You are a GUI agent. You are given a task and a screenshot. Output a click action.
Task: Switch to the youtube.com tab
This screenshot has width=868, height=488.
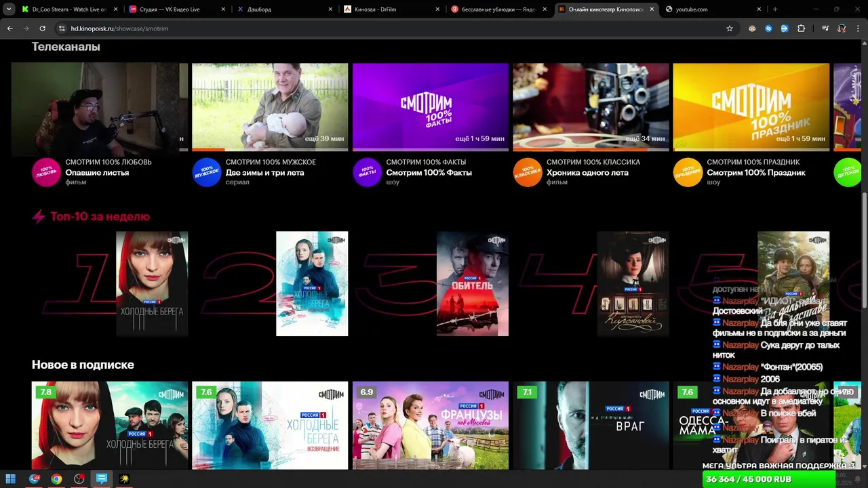click(x=712, y=9)
